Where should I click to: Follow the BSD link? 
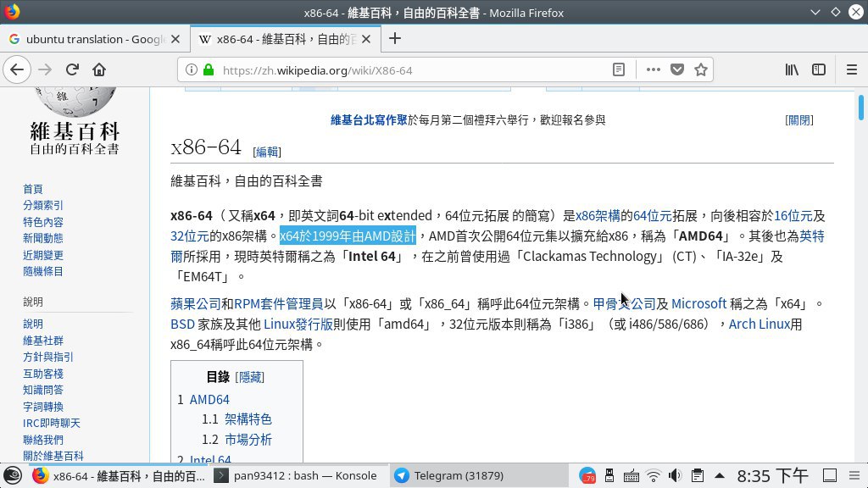[x=183, y=324]
